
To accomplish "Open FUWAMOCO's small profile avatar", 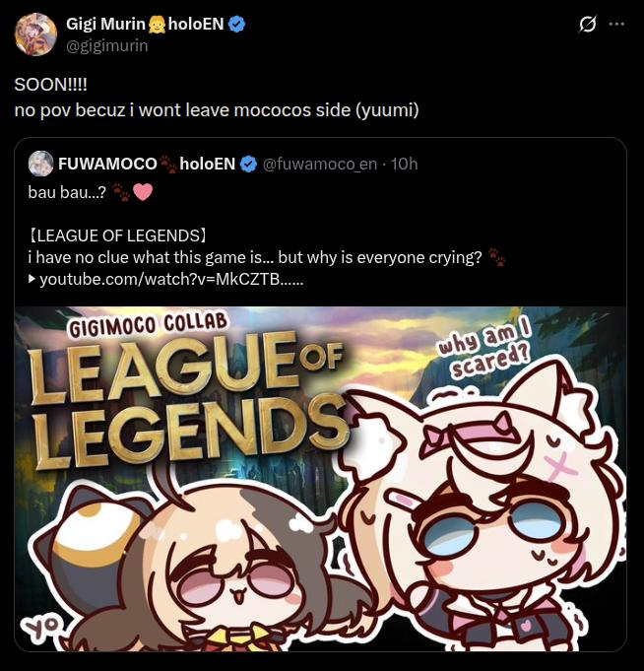I will pos(40,164).
